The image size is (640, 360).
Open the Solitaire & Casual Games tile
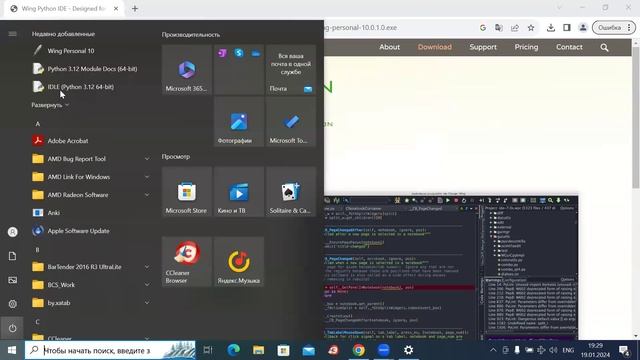(x=291, y=191)
